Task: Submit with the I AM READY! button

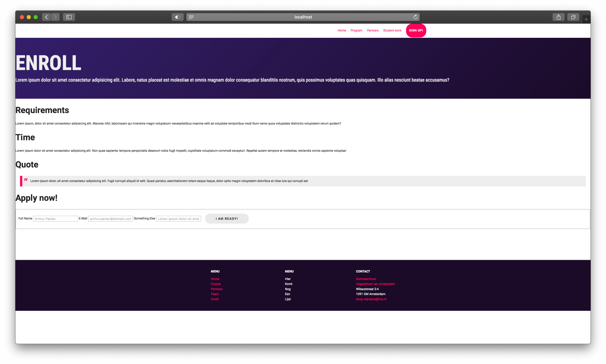Action: click(226, 219)
